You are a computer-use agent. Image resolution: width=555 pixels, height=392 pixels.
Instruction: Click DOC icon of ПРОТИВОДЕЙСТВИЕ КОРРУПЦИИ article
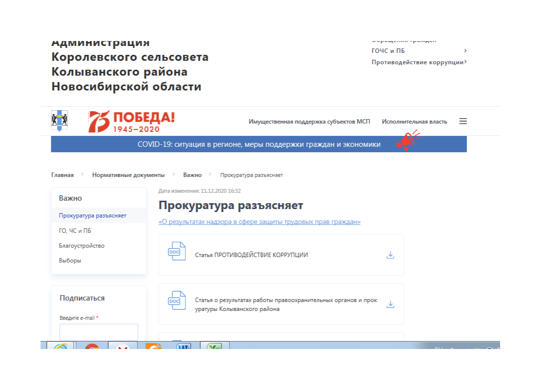tap(177, 251)
